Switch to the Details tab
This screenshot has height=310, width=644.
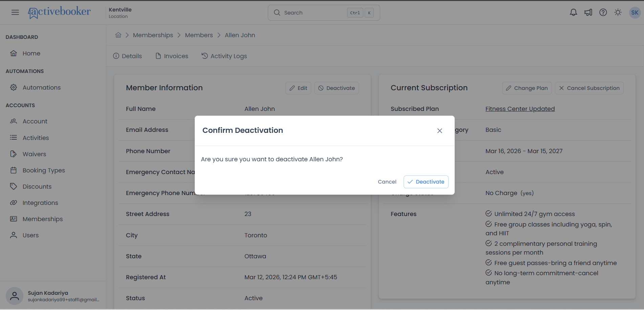click(127, 56)
